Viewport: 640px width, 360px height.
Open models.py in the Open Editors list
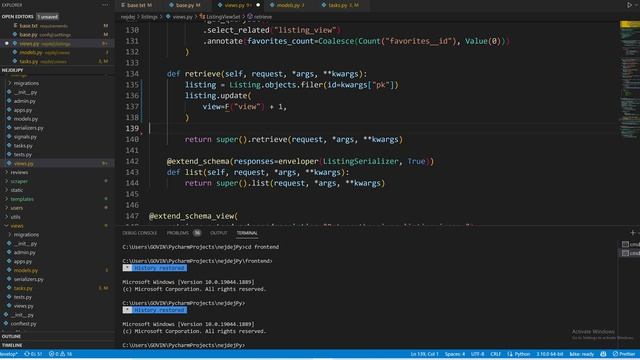[31, 53]
